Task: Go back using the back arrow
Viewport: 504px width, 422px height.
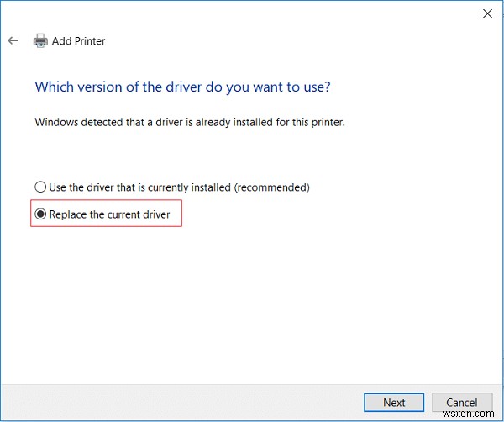Action: pyautogui.click(x=13, y=40)
